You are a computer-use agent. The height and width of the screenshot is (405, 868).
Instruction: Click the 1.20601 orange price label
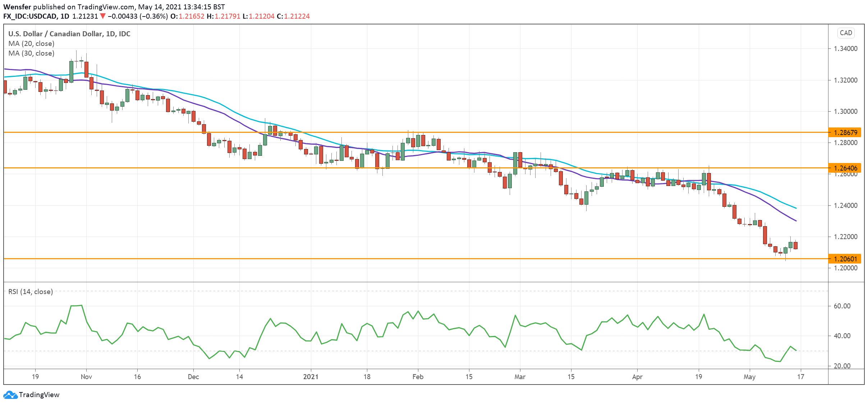pyautogui.click(x=845, y=259)
